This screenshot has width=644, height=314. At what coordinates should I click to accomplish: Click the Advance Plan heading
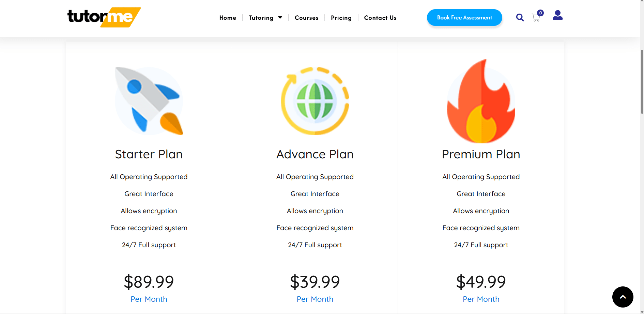(315, 154)
